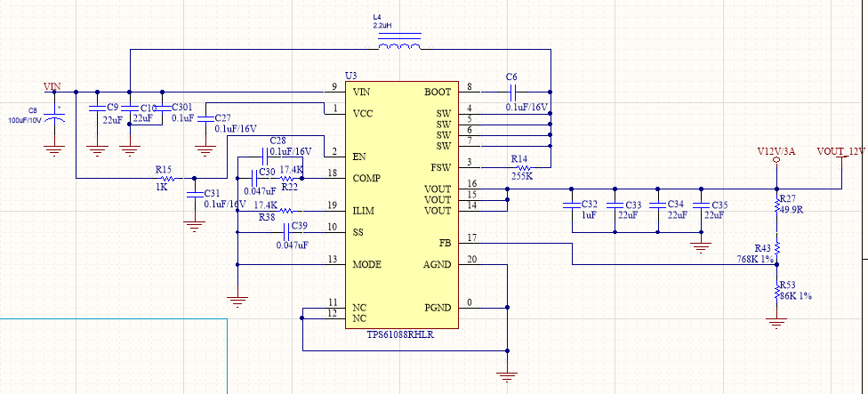Select the C6 boot capacitor designator

(x=512, y=76)
